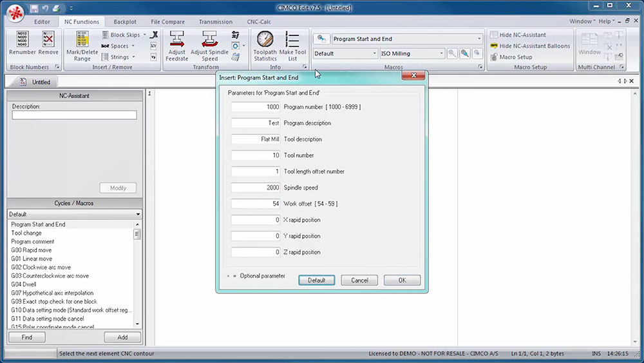This screenshot has width=644, height=363.
Task: Click the Find button in Cycles panel
Action: (x=26, y=337)
